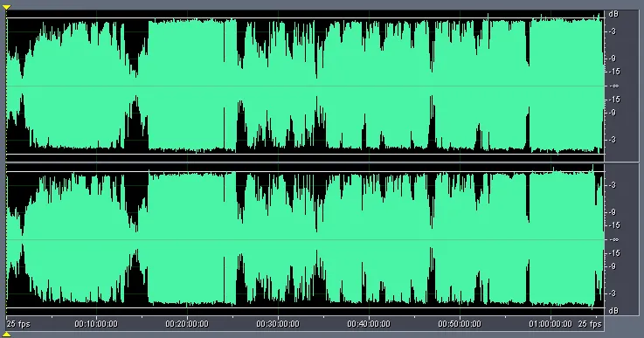Click the 00:40:00:00 mark on the time ruler
Screen dimensions: 644x338
pos(369,324)
